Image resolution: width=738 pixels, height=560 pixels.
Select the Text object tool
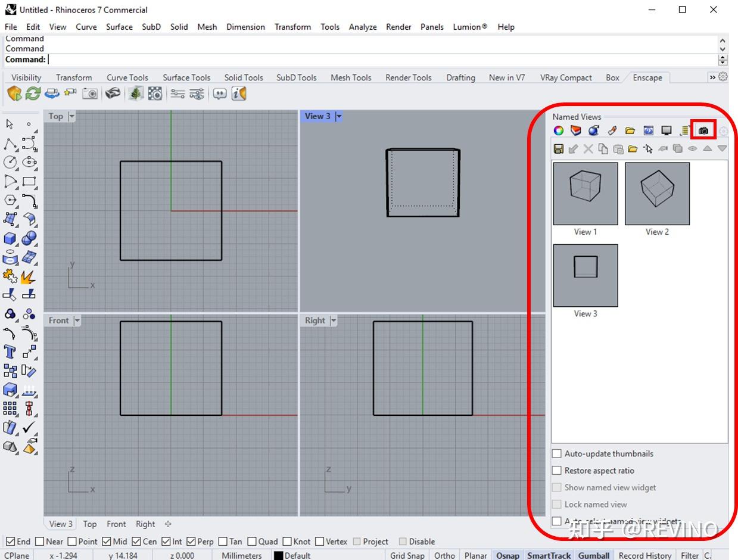[x=10, y=351]
